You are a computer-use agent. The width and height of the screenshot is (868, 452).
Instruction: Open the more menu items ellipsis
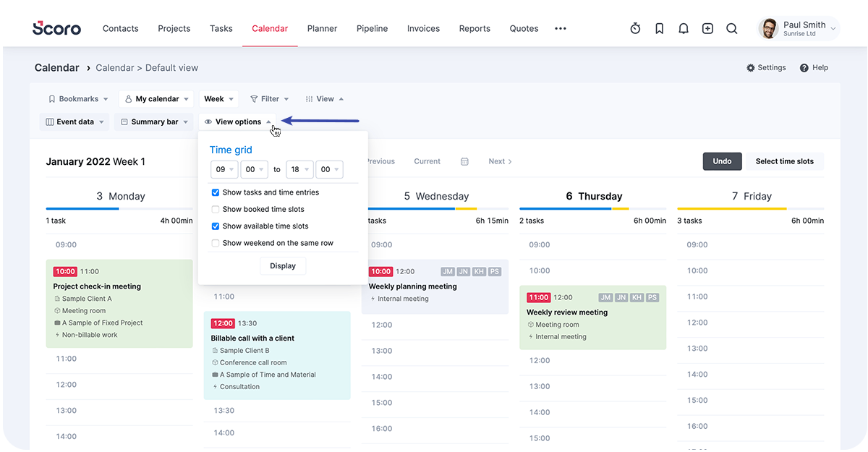[x=561, y=28]
